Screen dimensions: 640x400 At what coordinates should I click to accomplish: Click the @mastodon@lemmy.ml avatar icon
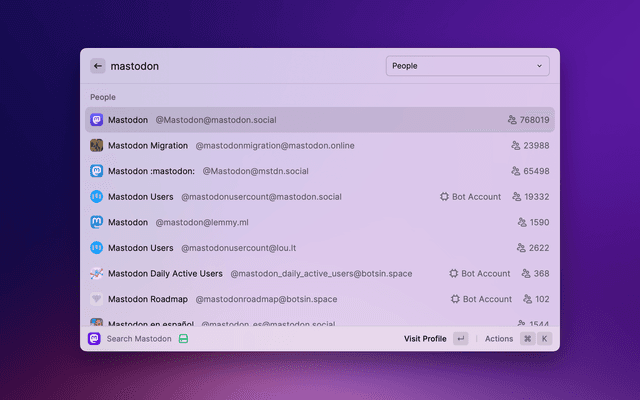97,222
